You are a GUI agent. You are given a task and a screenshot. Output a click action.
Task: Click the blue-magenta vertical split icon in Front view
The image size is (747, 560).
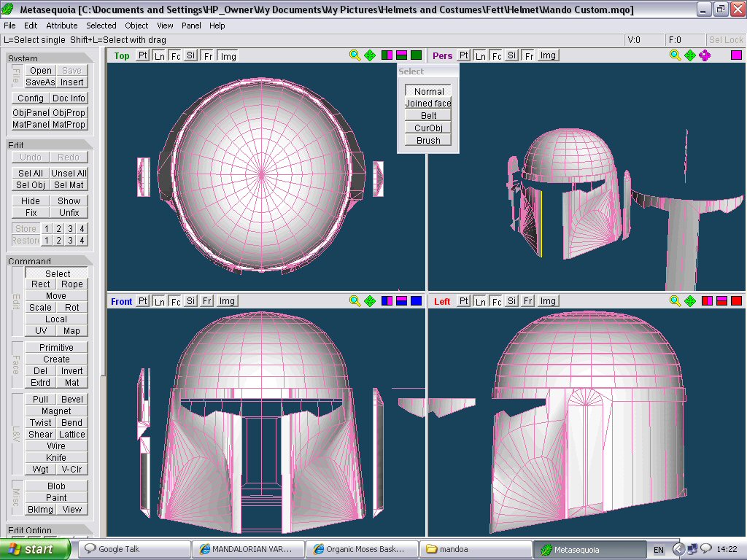(387, 301)
